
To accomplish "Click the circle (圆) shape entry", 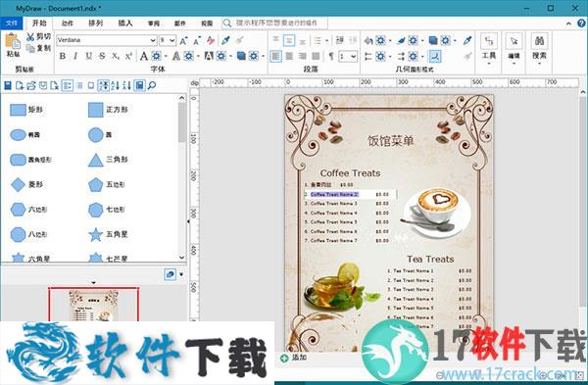I will point(100,135).
